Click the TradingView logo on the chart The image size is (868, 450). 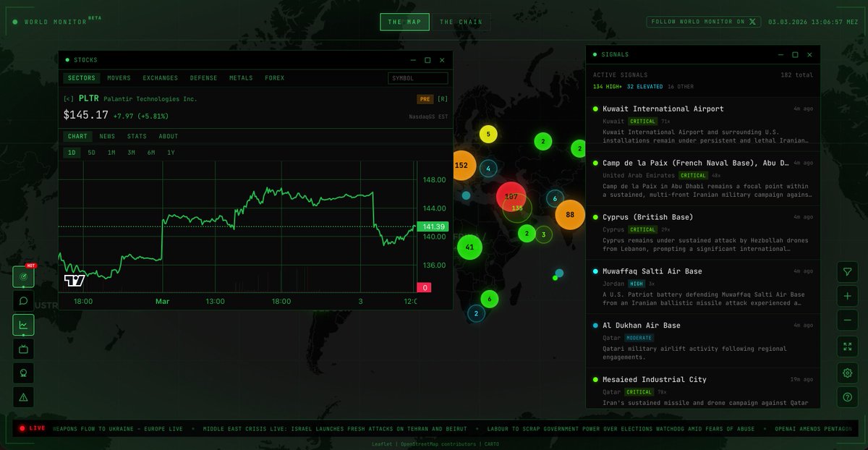(x=75, y=279)
